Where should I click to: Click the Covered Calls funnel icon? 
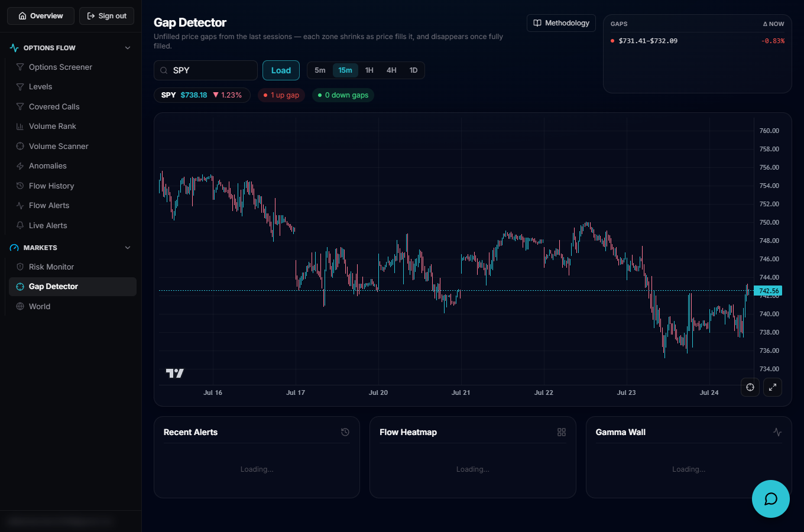click(20, 107)
